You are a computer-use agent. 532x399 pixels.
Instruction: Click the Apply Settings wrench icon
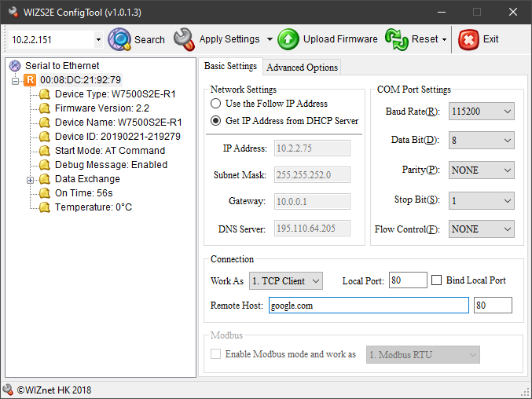184,39
